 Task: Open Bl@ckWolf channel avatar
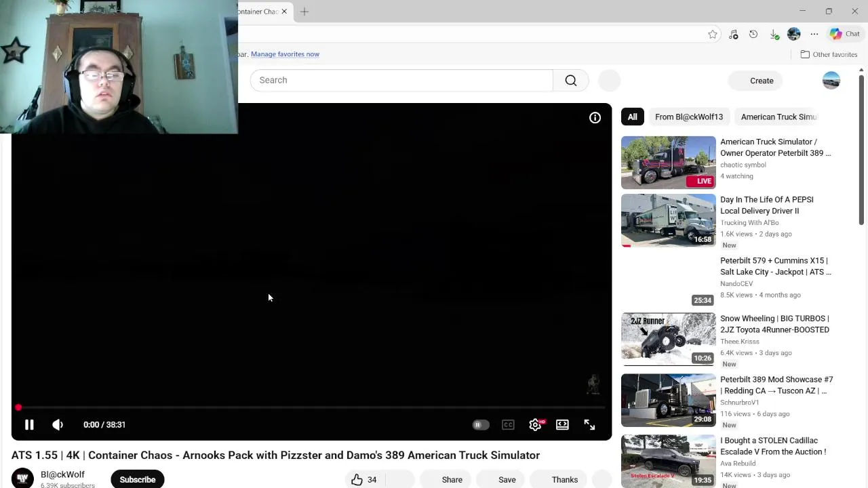(22, 479)
